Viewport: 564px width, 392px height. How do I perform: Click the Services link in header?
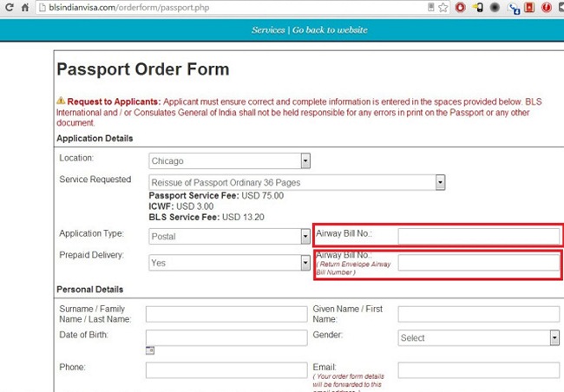[x=268, y=29]
